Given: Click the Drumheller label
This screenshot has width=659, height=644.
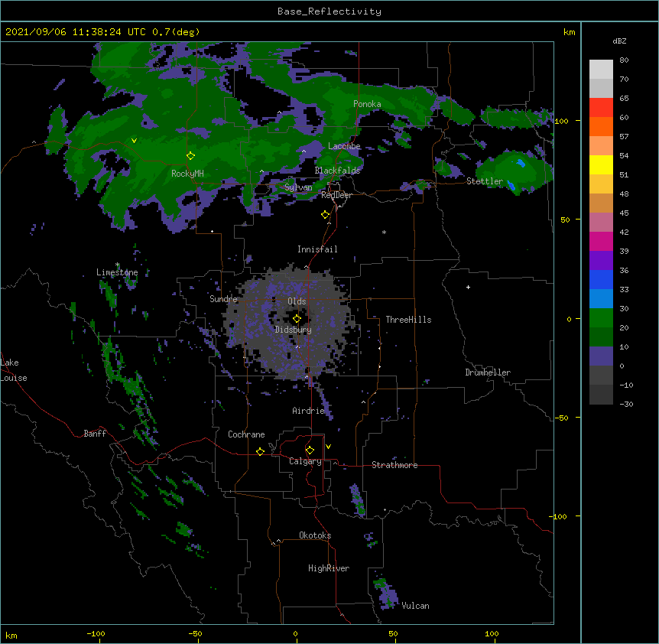Looking at the screenshot, I should click(488, 372).
